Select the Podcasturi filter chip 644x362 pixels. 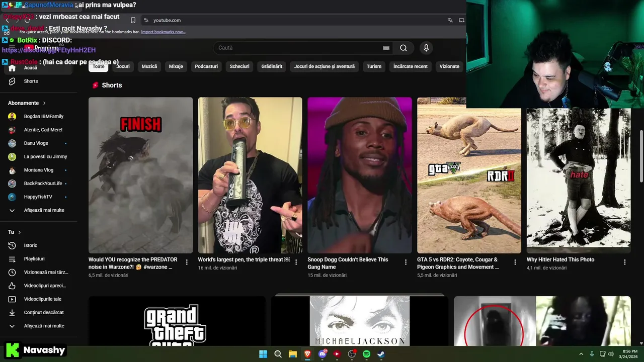pyautogui.click(x=206, y=66)
